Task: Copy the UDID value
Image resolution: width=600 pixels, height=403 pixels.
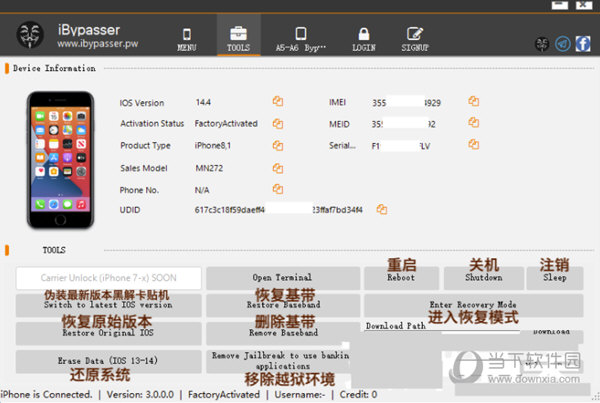Action: pos(382,210)
